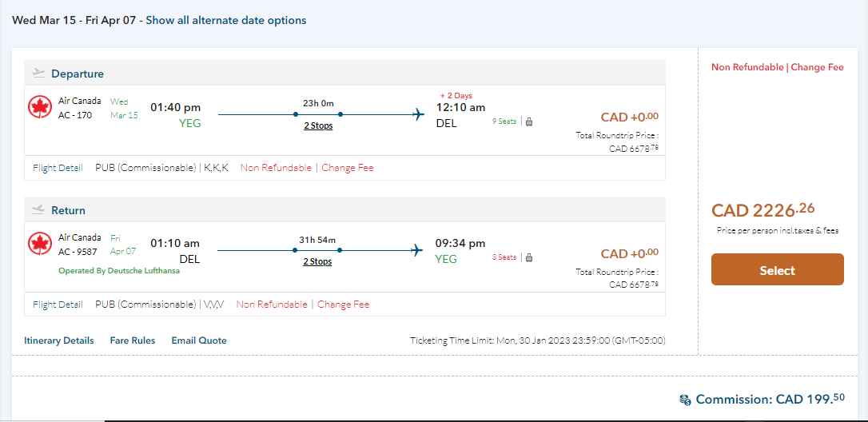
Task: Open Flight Detail for the return flight
Action: pyautogui.click(x=58, y=305)
